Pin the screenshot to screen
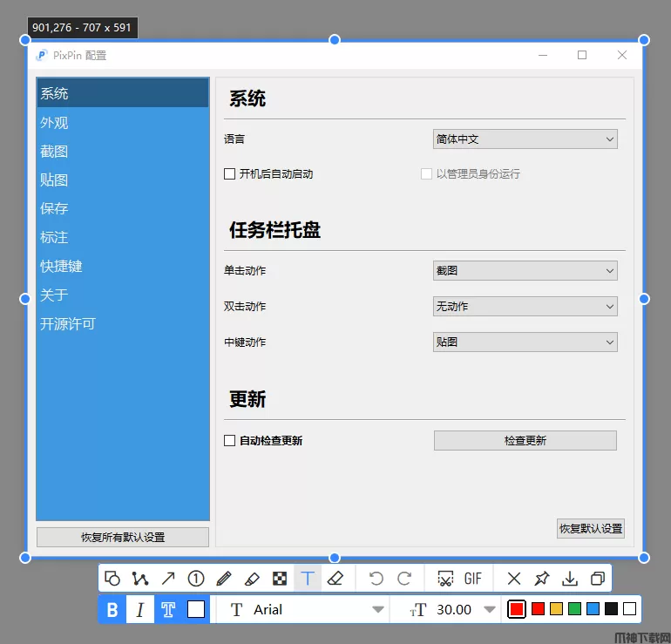The image size is (671, 644). 542,578
